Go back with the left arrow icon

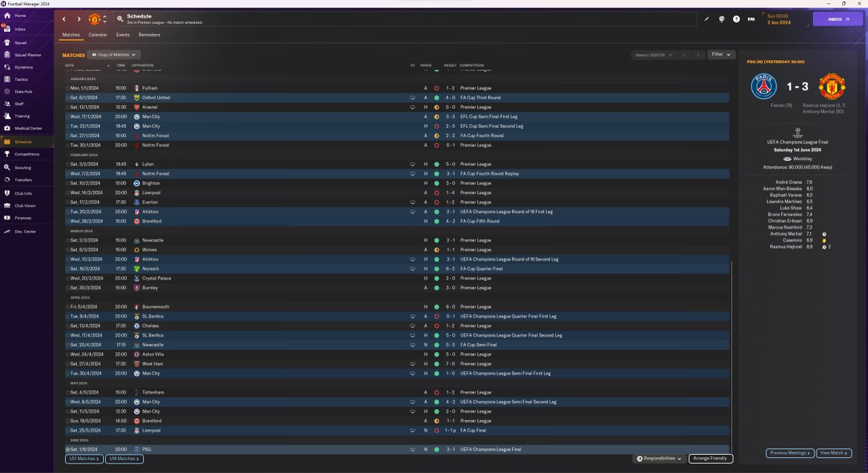[64, 19]
